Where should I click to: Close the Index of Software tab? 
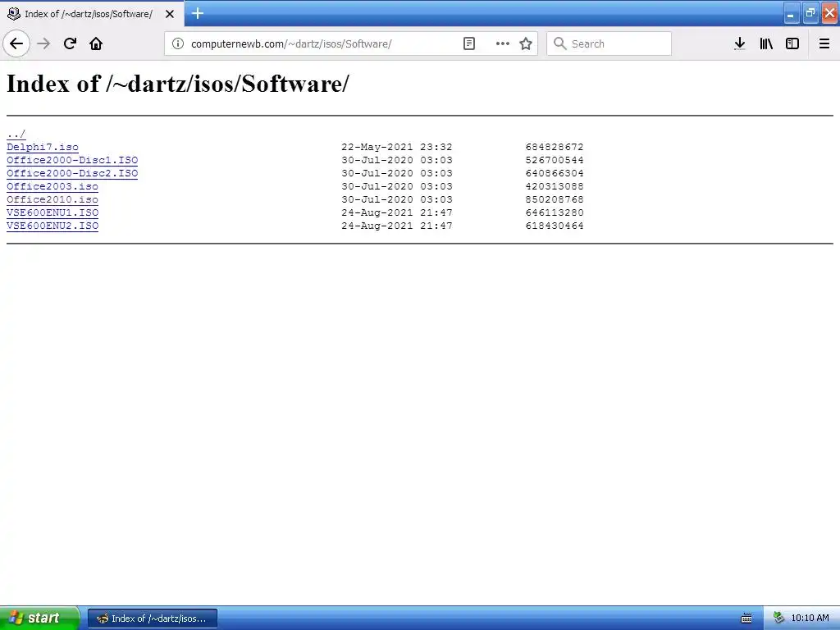170,14
